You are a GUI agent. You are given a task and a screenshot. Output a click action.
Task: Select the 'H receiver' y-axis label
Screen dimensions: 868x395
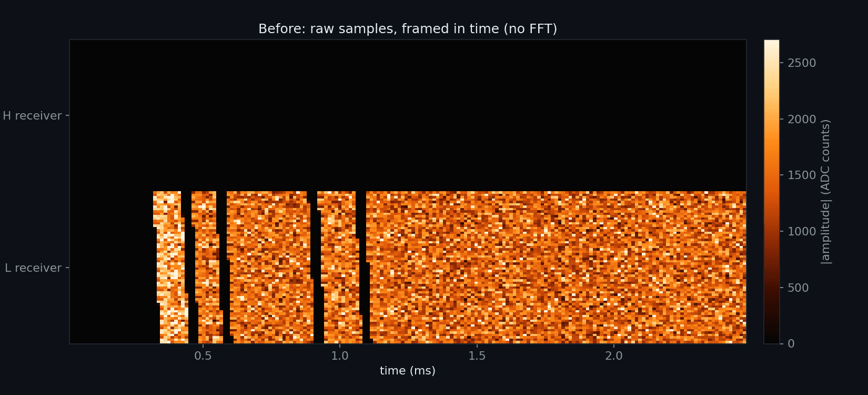click(32, 115)
